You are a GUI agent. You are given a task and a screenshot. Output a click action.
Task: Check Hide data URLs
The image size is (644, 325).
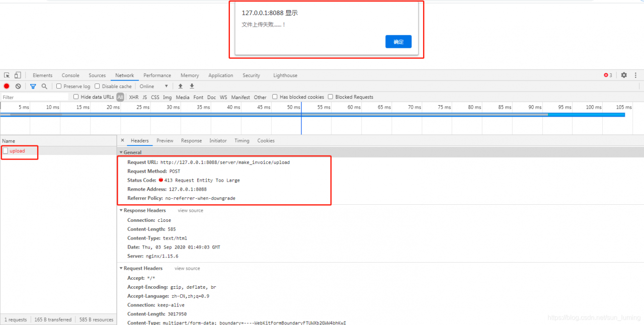tap(76, 97)
